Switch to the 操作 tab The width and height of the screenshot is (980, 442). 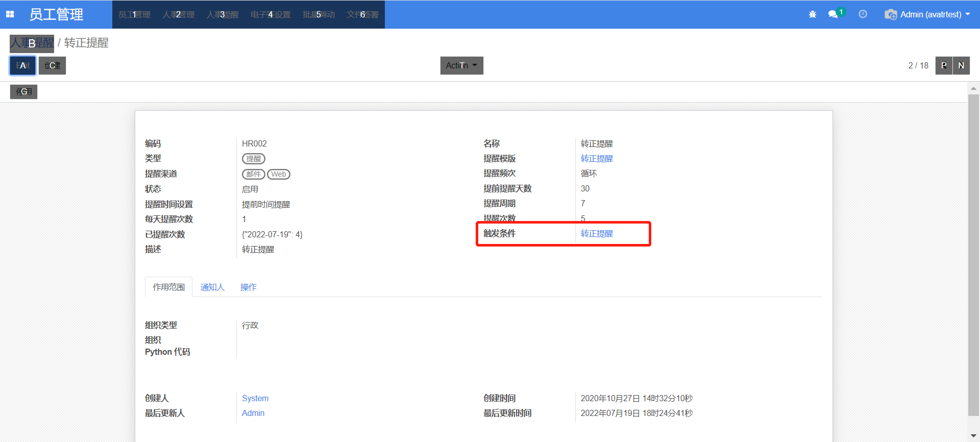248,287
